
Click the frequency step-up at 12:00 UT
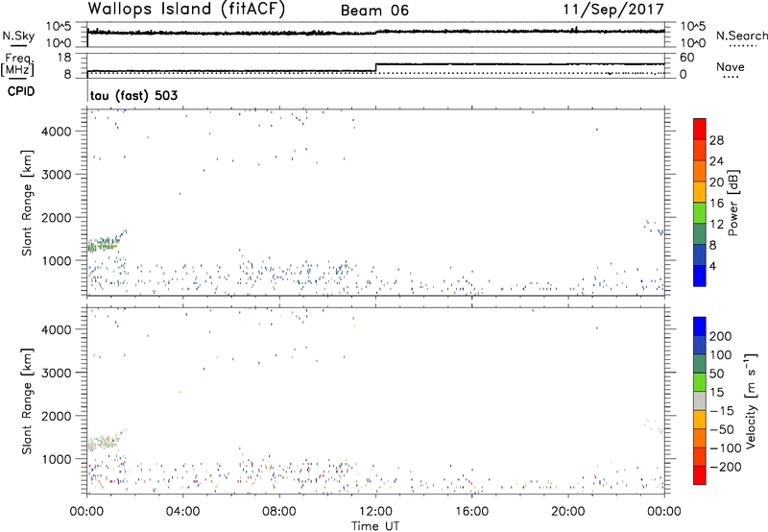coord(375,67)
